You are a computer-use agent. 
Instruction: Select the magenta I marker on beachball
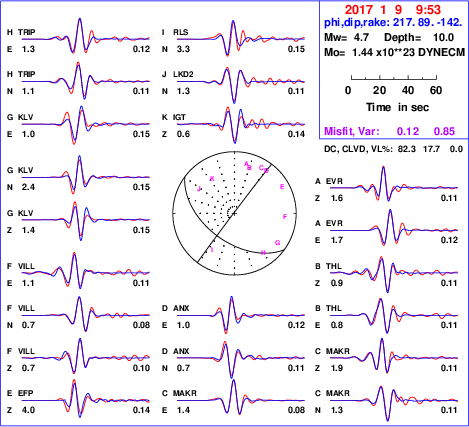click(212, 250)
